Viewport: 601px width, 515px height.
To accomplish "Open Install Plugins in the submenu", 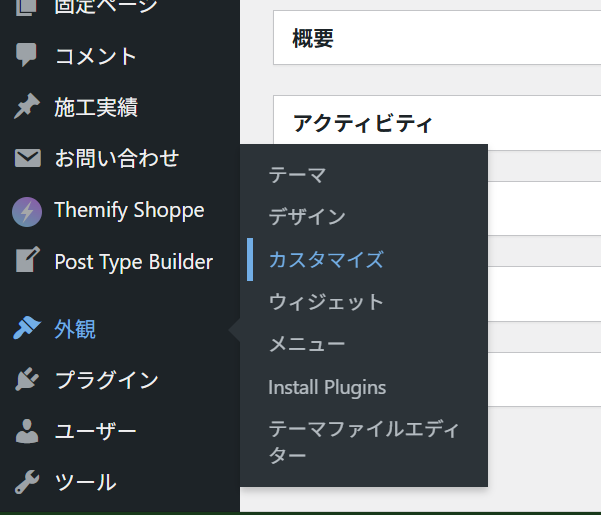I will tap(327, 387).
